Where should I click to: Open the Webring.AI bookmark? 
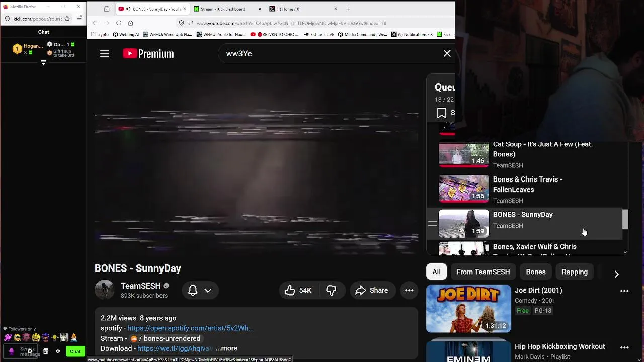[126, 34]
